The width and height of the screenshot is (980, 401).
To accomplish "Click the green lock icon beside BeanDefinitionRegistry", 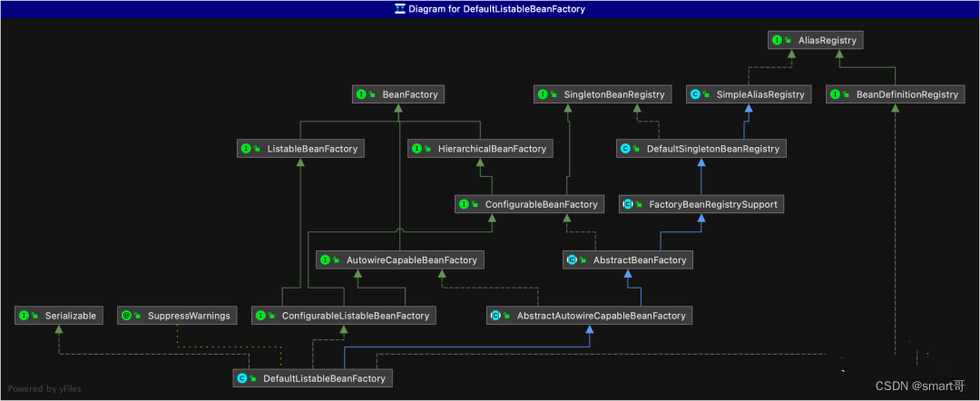I will (x=847, y=95).
